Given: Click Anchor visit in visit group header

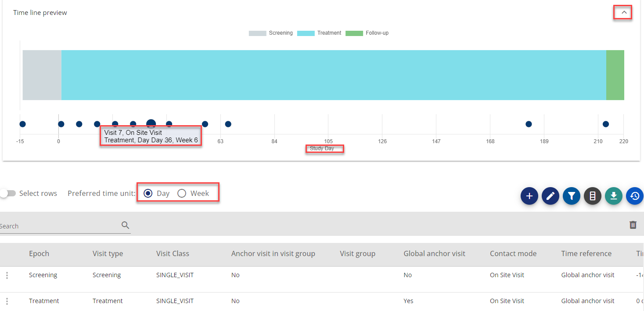Looking at the screenshot, I should [273, 254].
